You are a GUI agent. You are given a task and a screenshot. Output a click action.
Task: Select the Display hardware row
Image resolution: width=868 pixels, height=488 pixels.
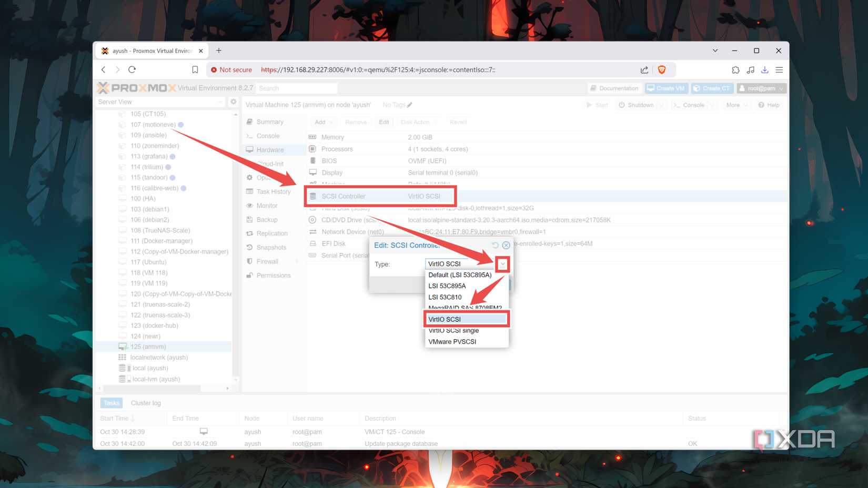pyautogui.click(x=547, y=172)
